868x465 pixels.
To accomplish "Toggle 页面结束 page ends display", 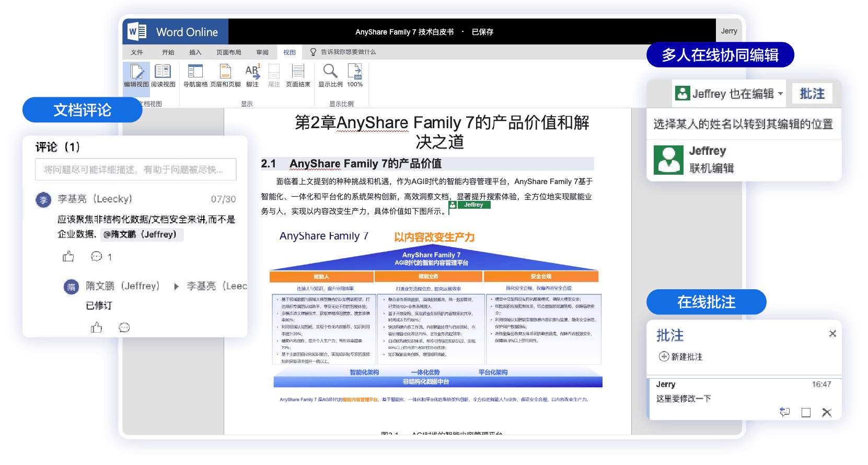I will pos(298,71).
